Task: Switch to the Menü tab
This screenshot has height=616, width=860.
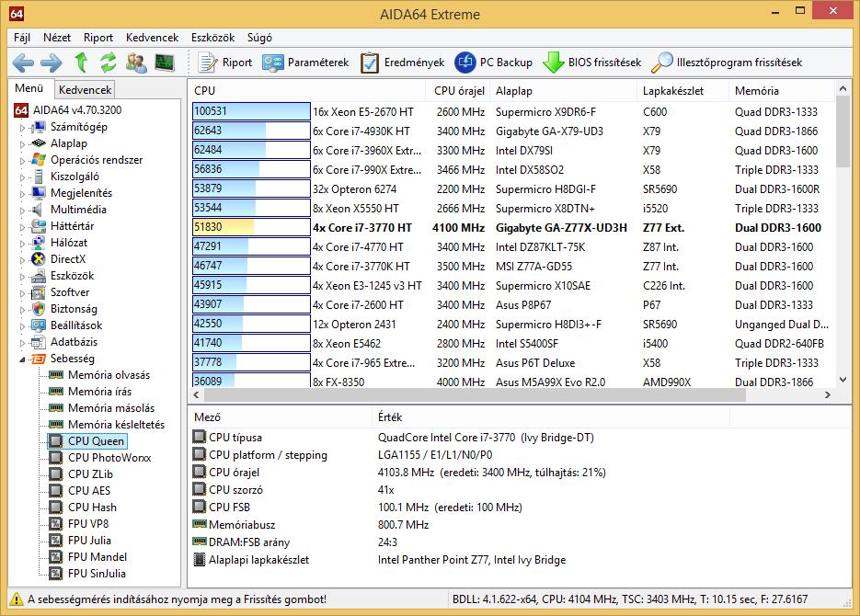Action: point(29,88)
